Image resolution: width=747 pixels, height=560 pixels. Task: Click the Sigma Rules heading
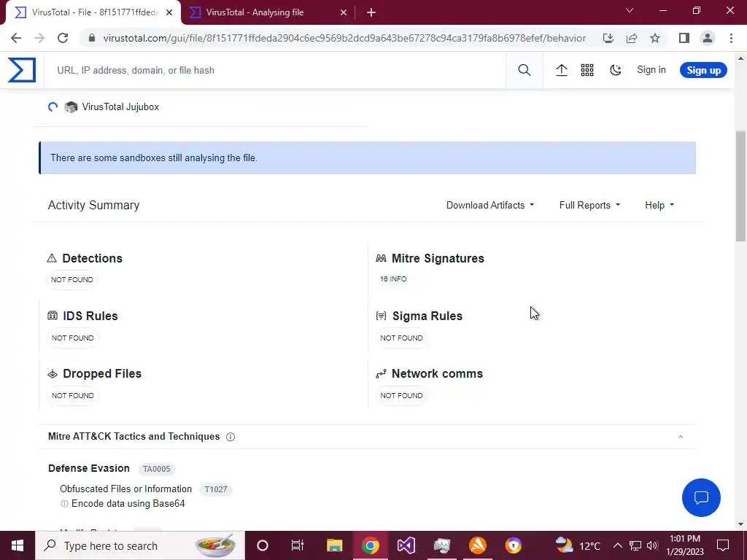point(427,316)
